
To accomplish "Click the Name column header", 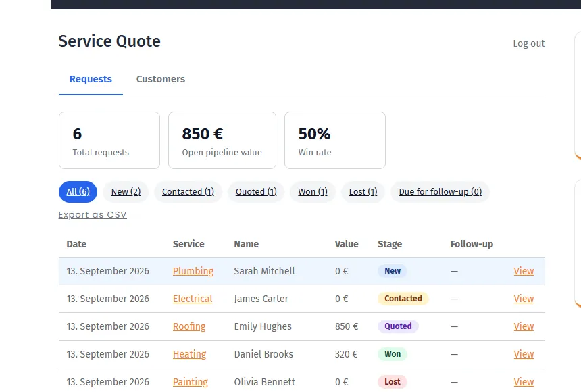I will point(247,244).
